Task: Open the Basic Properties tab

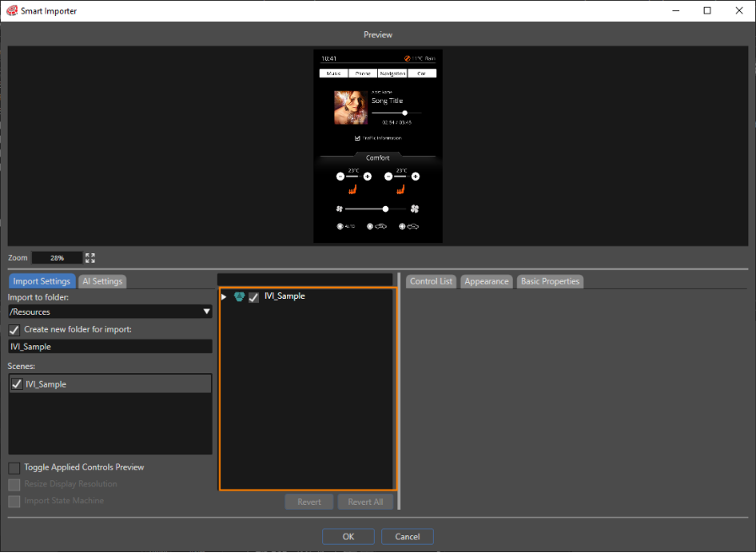Action: 550,281
